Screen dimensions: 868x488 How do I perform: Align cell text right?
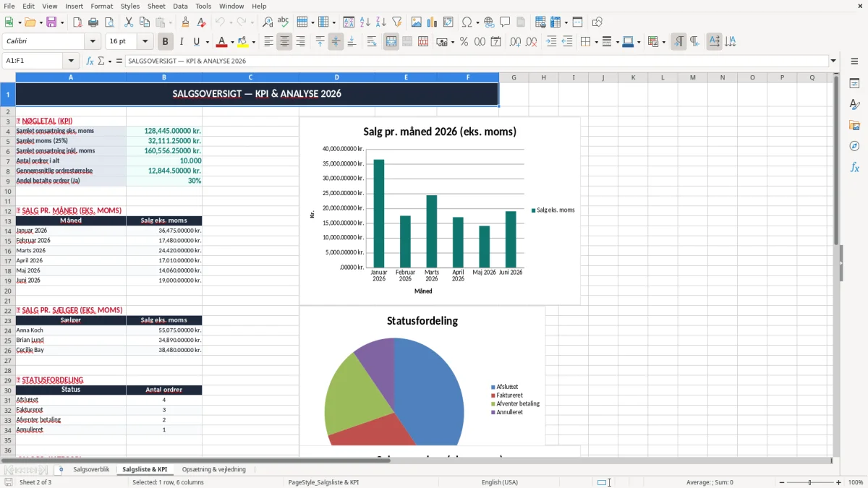point(300,42)
